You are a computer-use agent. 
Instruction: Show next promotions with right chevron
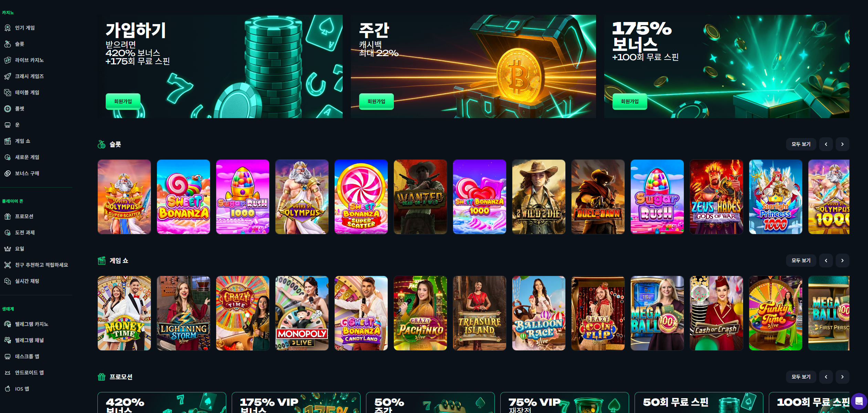842,377
